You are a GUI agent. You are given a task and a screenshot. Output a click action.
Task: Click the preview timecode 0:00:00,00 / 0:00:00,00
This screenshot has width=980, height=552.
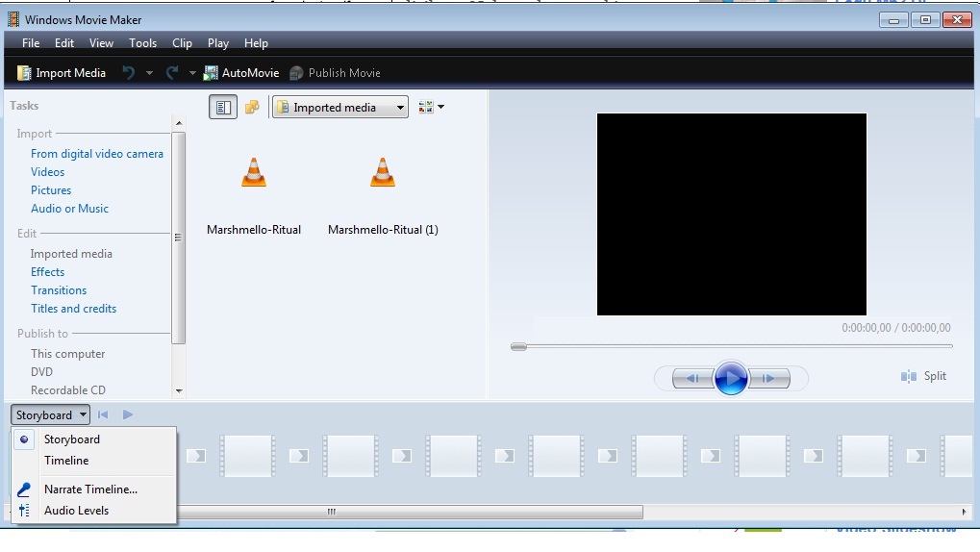click(895, 328)
